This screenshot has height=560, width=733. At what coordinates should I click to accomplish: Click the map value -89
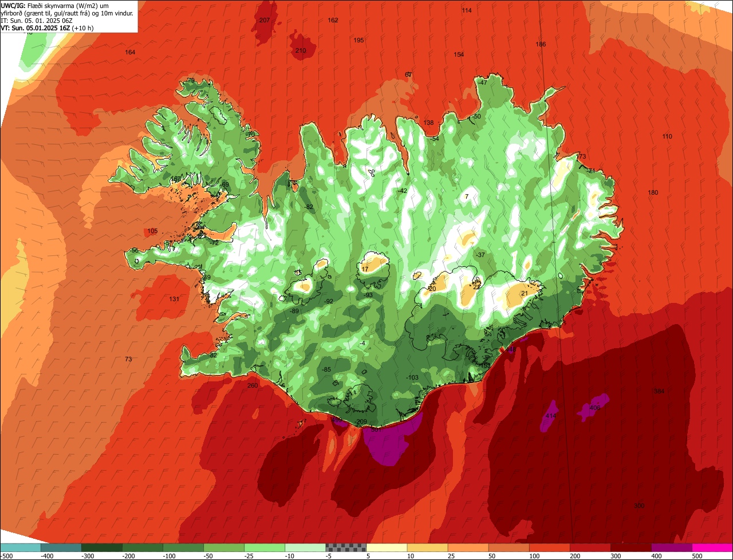click(x=294, y=311)
